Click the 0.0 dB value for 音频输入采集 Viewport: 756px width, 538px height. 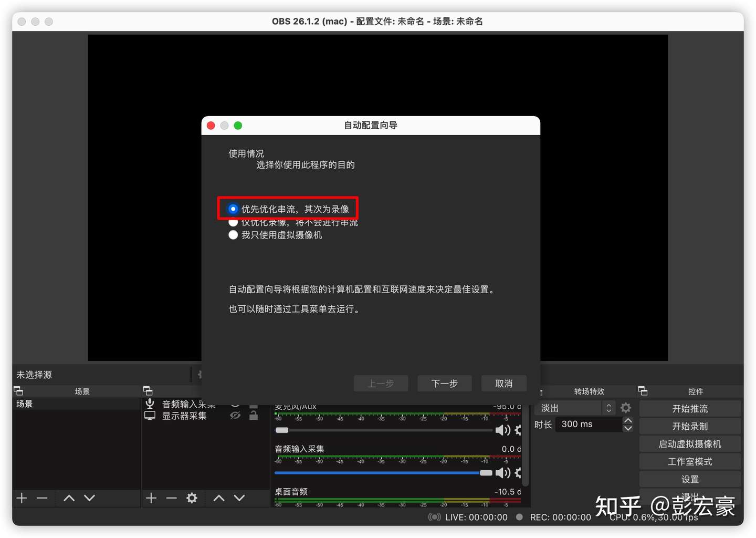[x=511, y=449]
